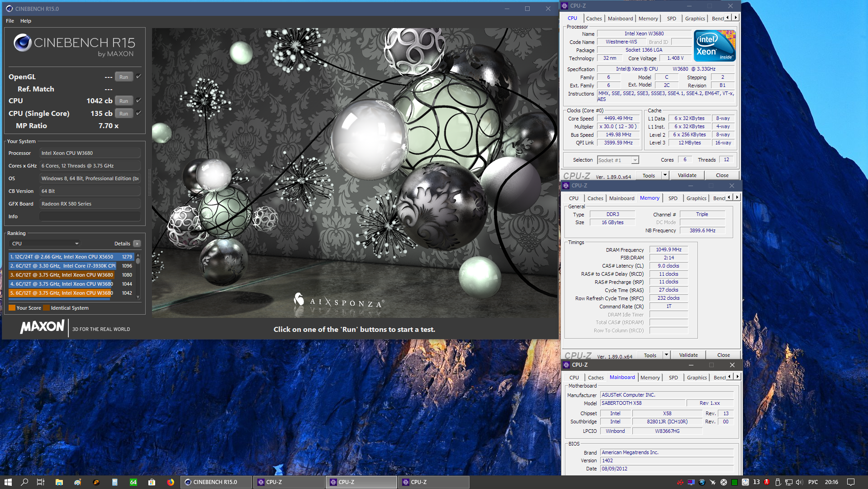Toggle the CPU (Single Core) test checkbox

tap(138, 113)
